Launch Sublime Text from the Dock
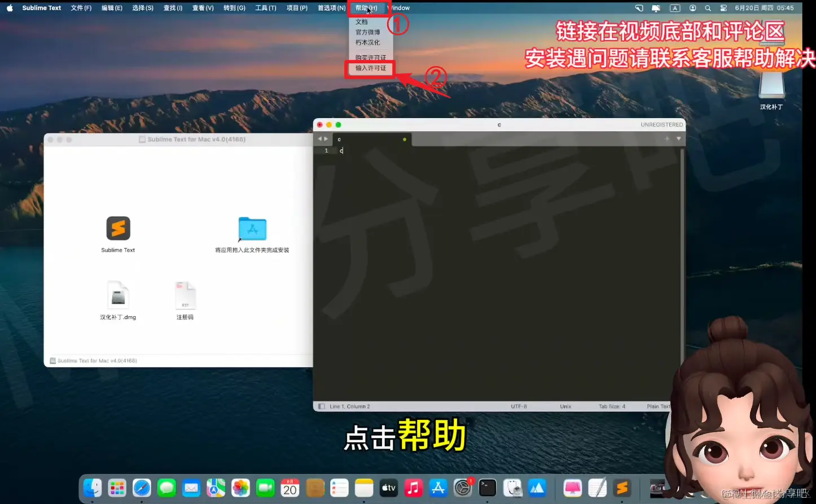This screenshot has width=816, height=504. [x=622, y=488]
